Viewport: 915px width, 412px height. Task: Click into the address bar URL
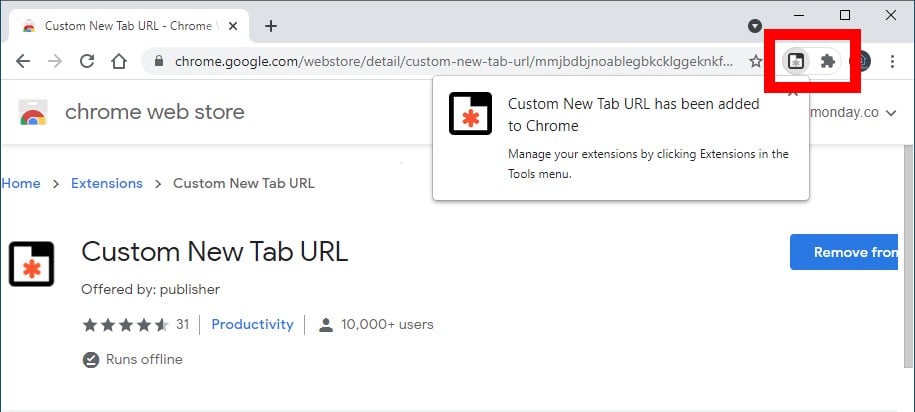tap(450, 61)
